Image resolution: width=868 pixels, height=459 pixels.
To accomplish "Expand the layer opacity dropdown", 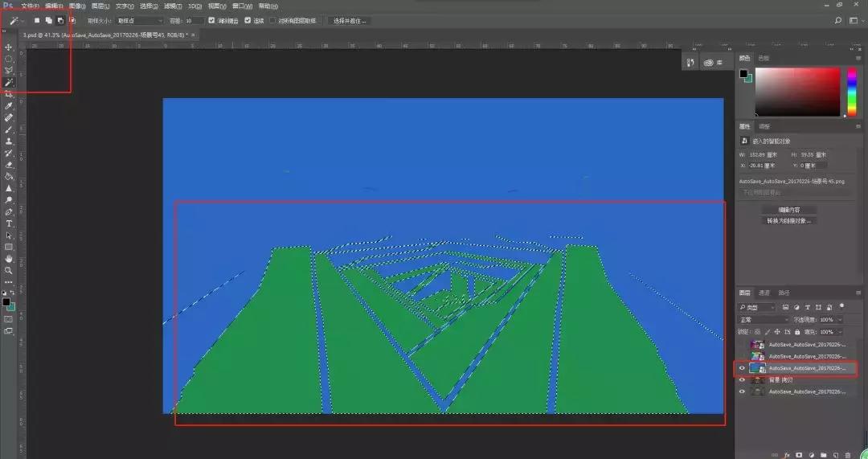I will pos(840,319).
